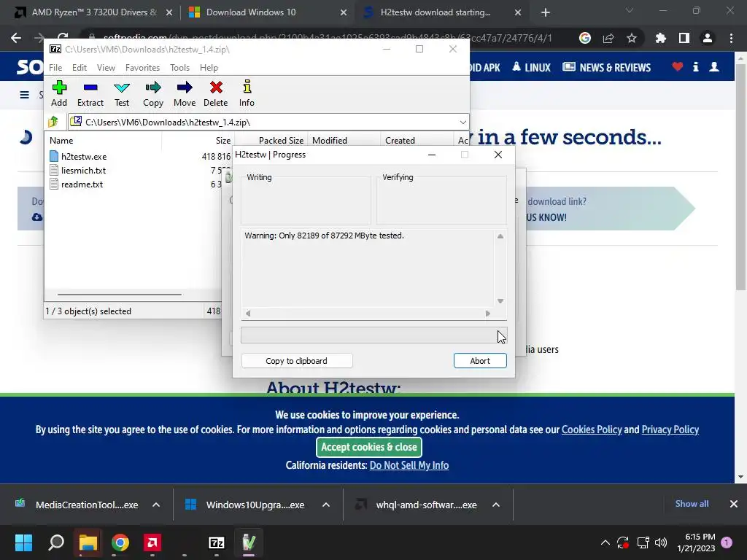747x560 pixels.
Task: Click the Move icon in 7-Zip toolbar
Action: pyautogui.click(x=185, y=87)
